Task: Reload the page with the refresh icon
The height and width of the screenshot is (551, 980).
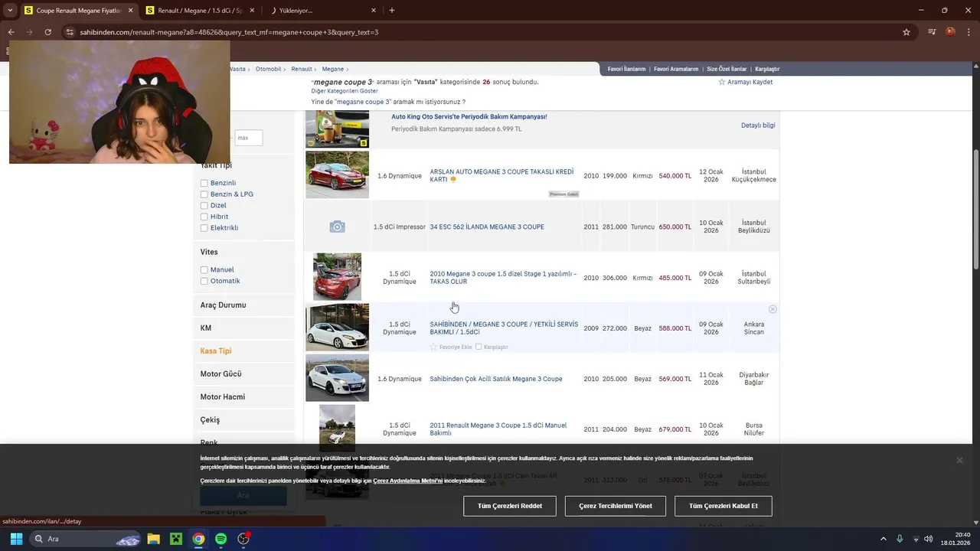Action: 47,32
